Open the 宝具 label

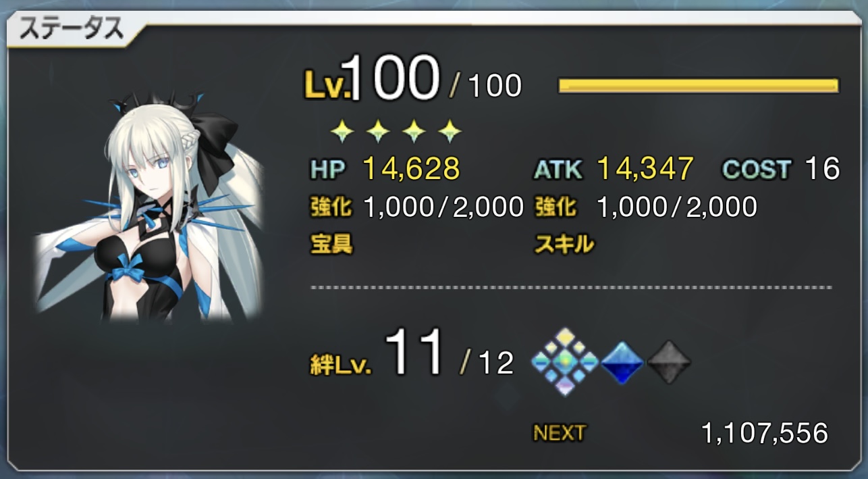point(331,245)
